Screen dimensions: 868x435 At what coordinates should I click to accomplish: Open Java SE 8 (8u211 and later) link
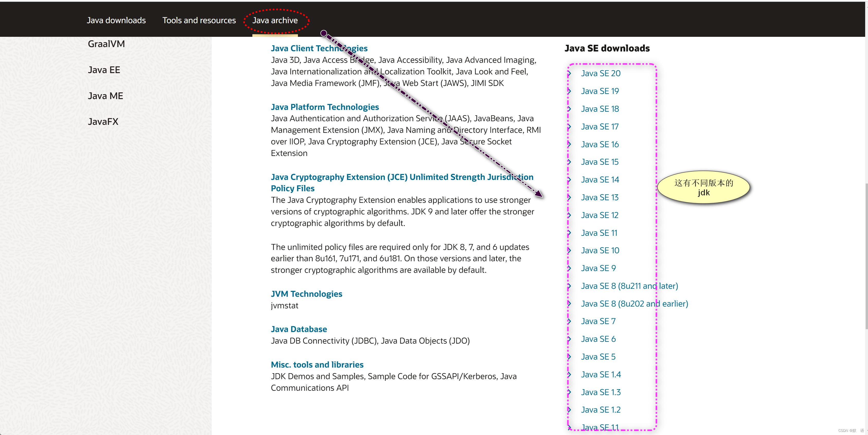(x=629, y=286)
